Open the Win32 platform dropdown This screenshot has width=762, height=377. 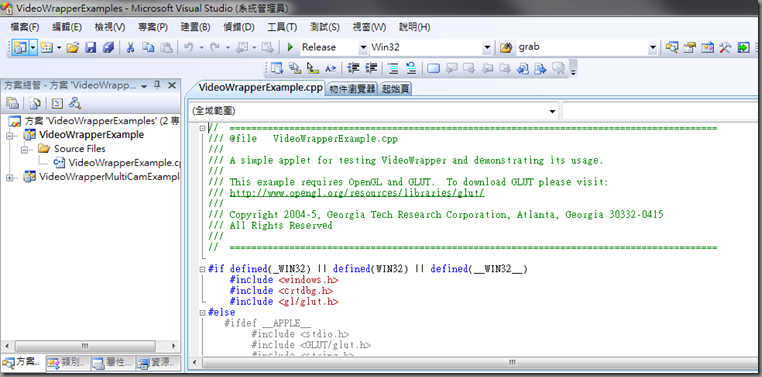click(x=487, y=48)
